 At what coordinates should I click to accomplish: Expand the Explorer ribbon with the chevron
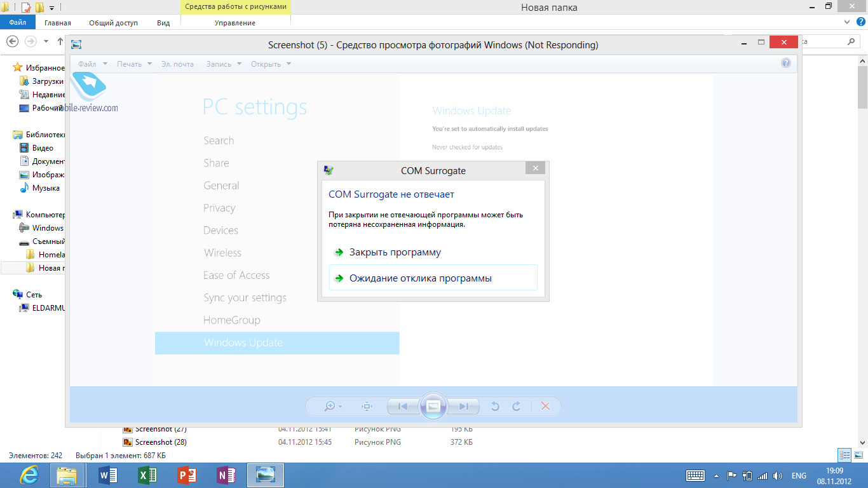click(x=846, y=22)
